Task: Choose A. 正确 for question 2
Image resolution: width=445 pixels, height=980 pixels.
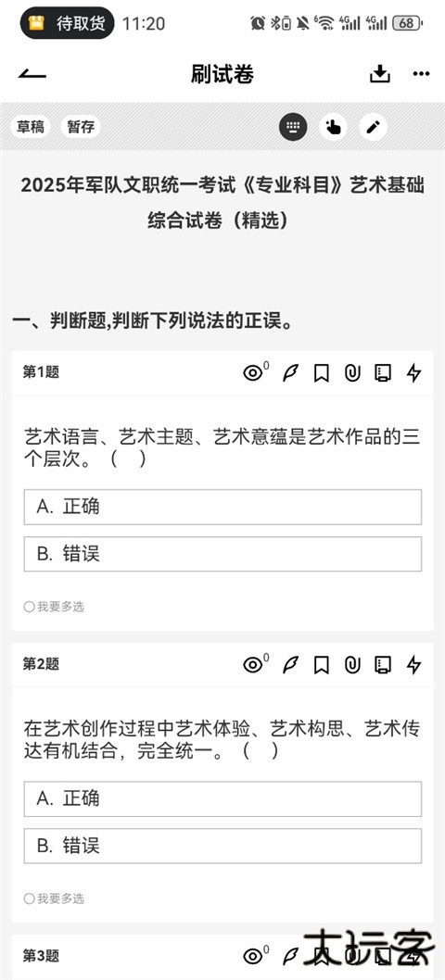Action: click(x=222, y=798)
